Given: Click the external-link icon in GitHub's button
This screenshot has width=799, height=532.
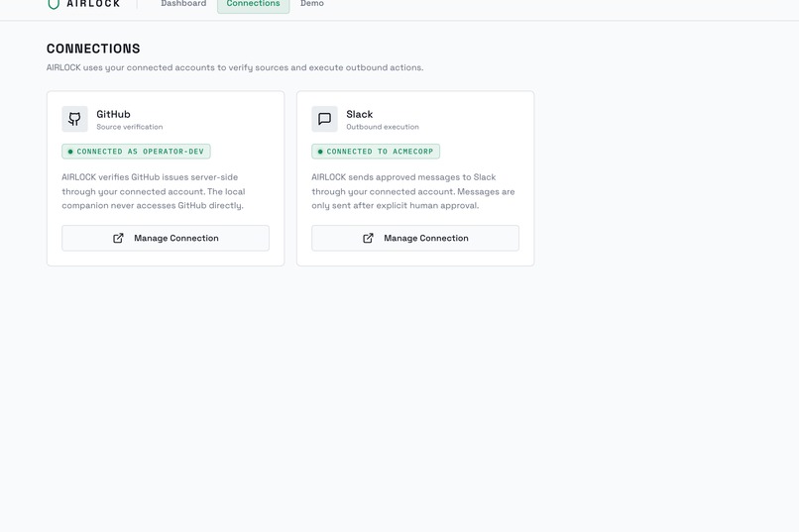Looking at the screenshot, I should pos(118,238).
